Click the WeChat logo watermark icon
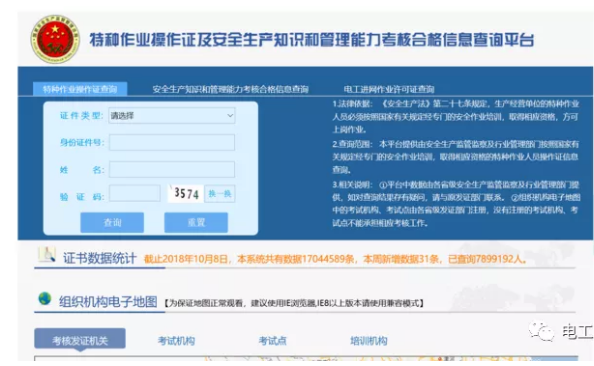 542,332
